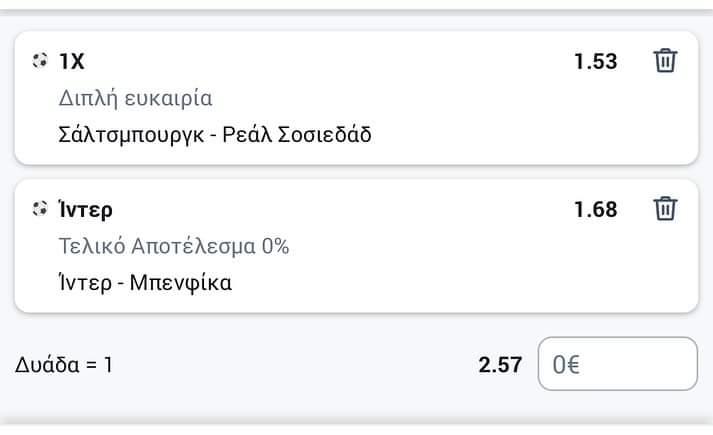Select the Ίντερ selection title
713x435 pixels.
[x=85, y=210]
